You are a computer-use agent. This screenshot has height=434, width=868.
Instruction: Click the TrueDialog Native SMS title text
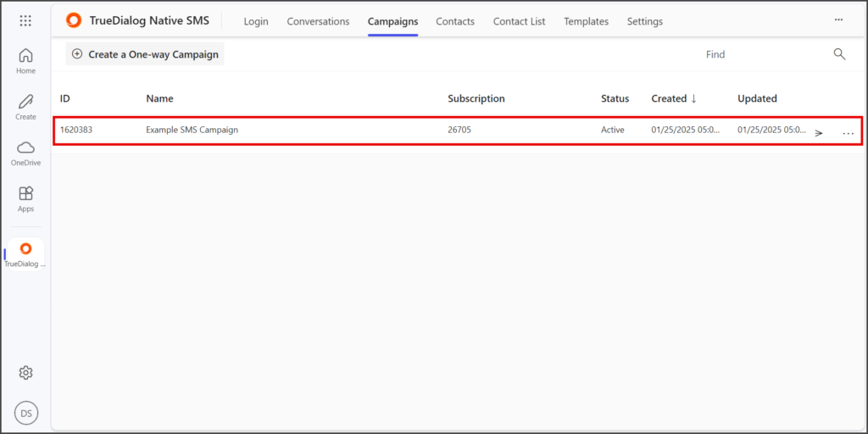point(149,21)
